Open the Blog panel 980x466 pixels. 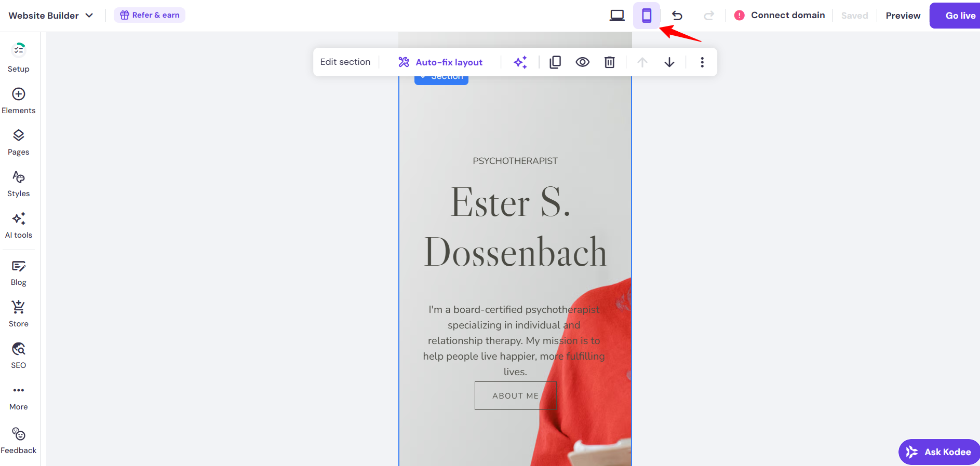(x=19, y=273)
